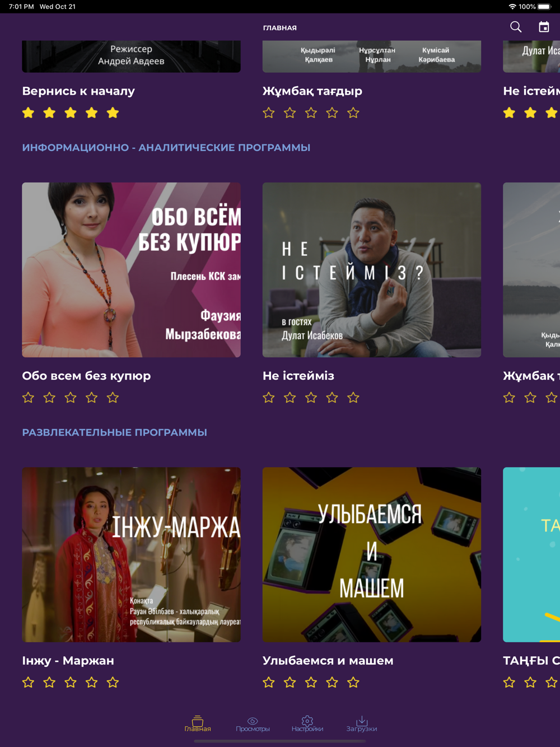Rate Улыбаемся и машем four stars
The height and width of the screenshot is (747, 560).
click(x=332, y=682)
